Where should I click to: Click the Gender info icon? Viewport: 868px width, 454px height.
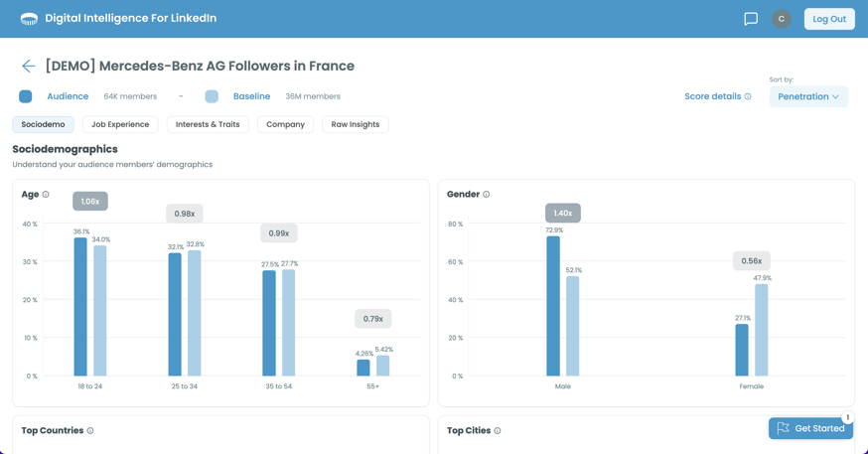(486, 195)
